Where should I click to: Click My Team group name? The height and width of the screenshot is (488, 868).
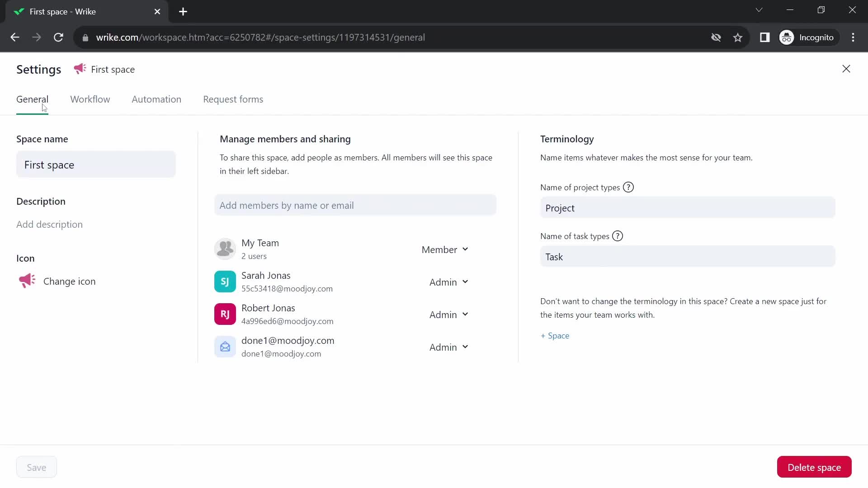260,243
